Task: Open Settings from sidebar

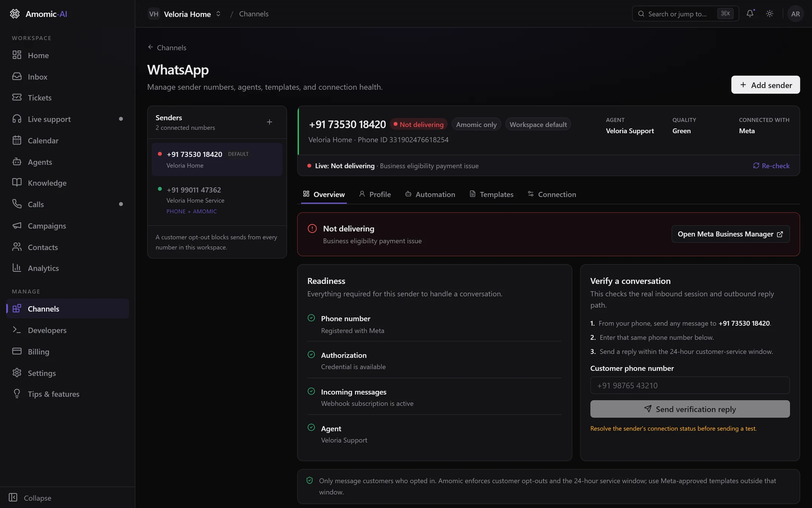Action: (68, 373)
